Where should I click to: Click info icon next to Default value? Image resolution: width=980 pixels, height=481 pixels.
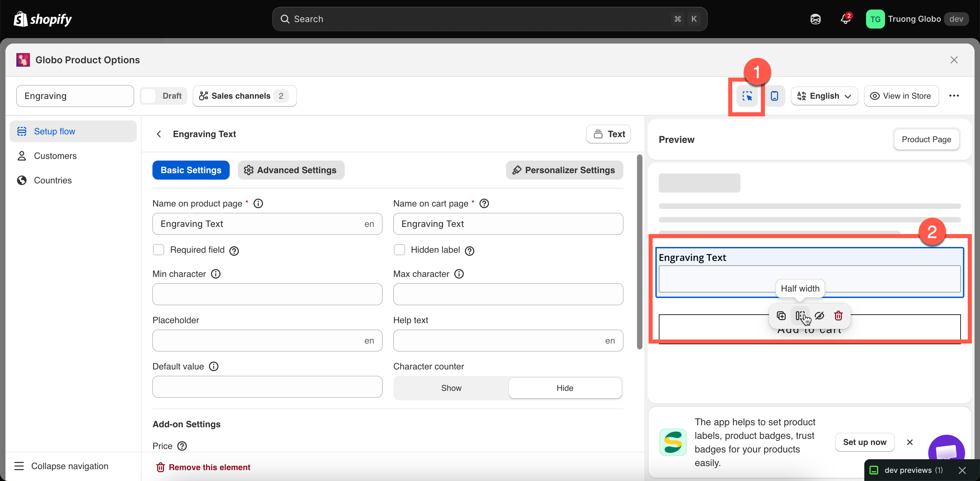pyautogui.click(x=214, y=366)
